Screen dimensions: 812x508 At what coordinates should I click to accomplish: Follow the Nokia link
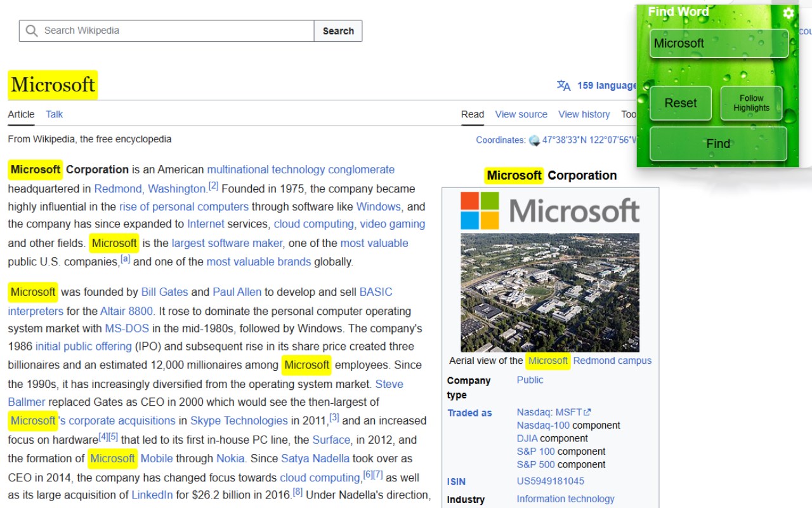pos(230,458)
